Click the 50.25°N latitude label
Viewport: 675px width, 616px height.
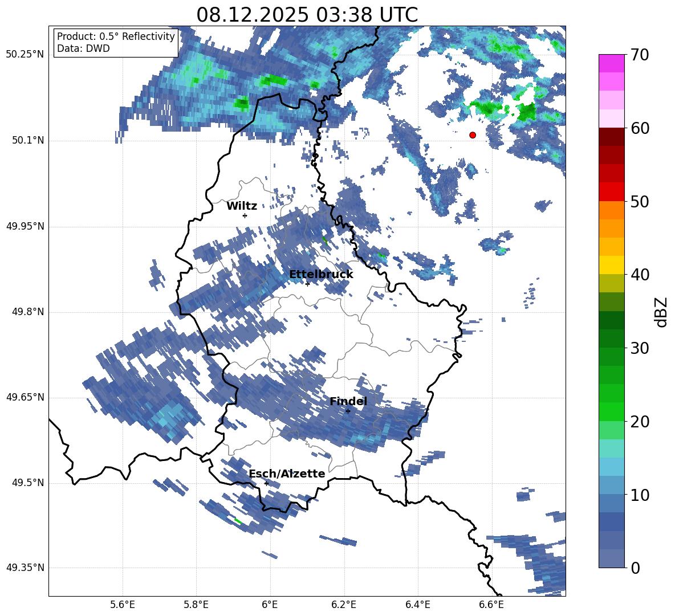click(25, 55)
